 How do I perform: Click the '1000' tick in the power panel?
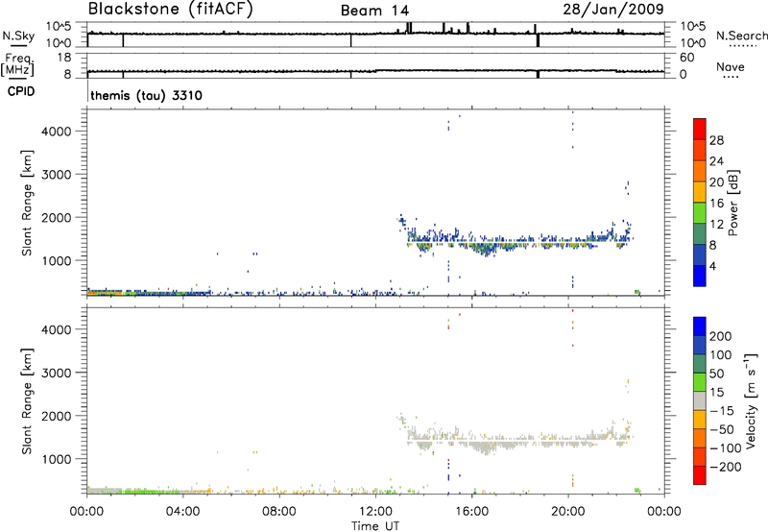tap(57, 260)
